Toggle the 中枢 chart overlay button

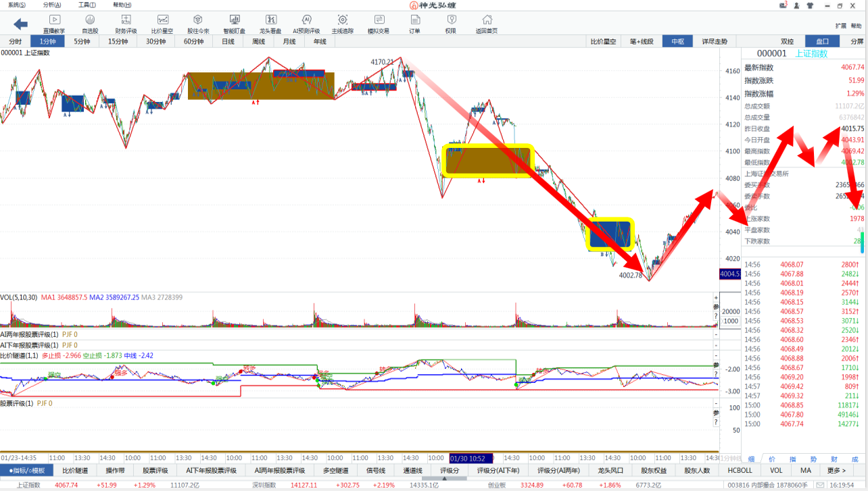click(677, 41)
